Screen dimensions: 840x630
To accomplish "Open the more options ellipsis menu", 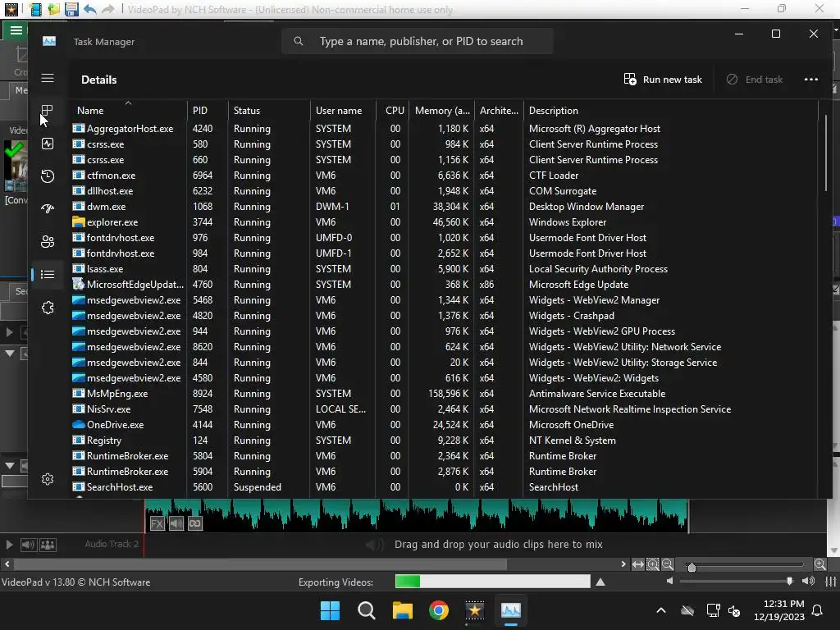I will tap(811, 80).
